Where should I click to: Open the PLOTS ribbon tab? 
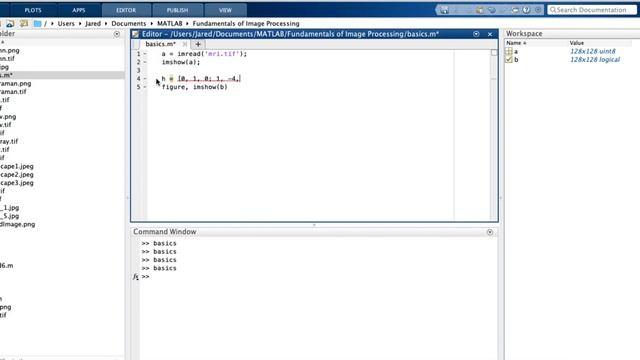click(33, 10)
